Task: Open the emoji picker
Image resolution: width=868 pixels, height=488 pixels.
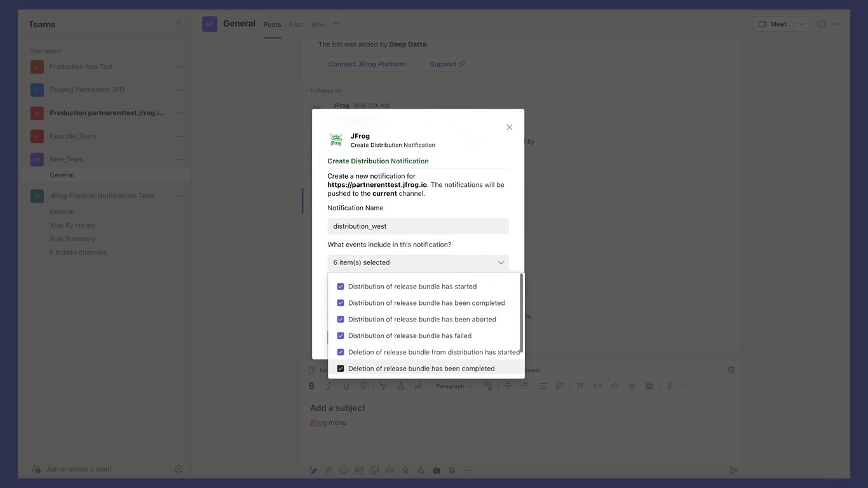Action: (344, 470)
